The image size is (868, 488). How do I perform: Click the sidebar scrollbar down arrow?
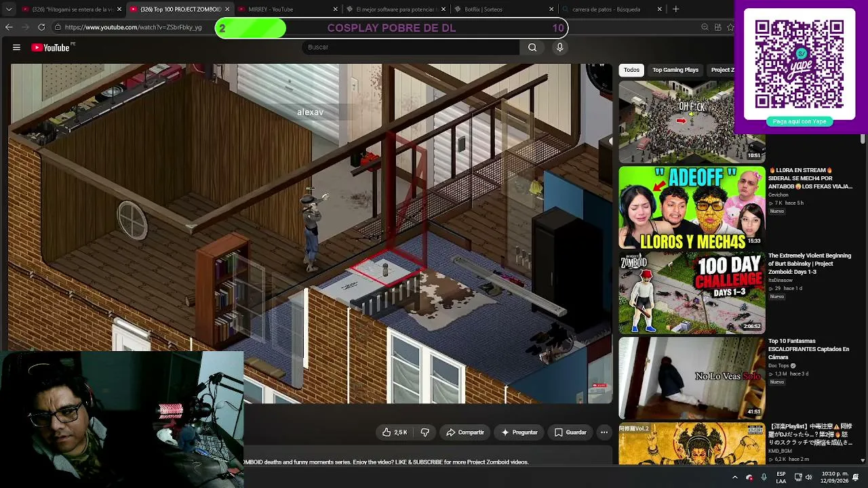[863, 461]
